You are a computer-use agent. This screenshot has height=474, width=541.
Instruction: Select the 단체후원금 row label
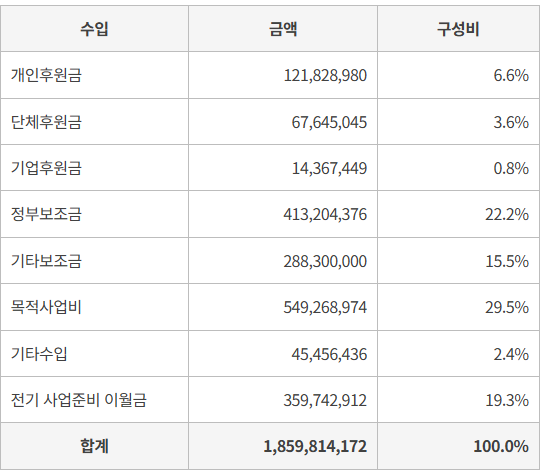coord(46,122)
